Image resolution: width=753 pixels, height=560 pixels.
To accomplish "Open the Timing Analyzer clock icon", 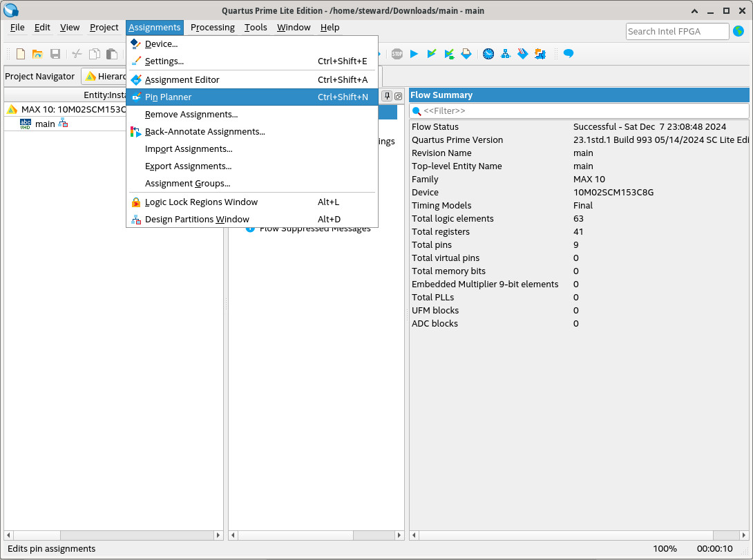I will 488,54.
